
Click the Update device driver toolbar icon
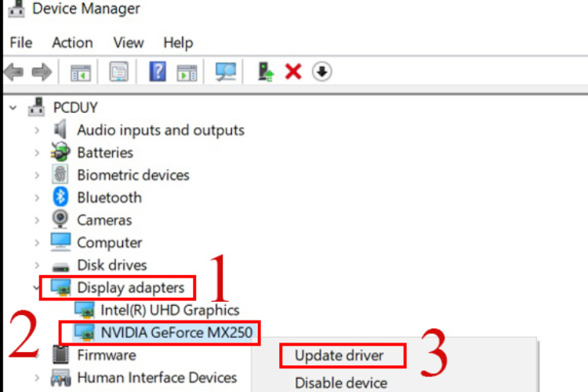266,72
